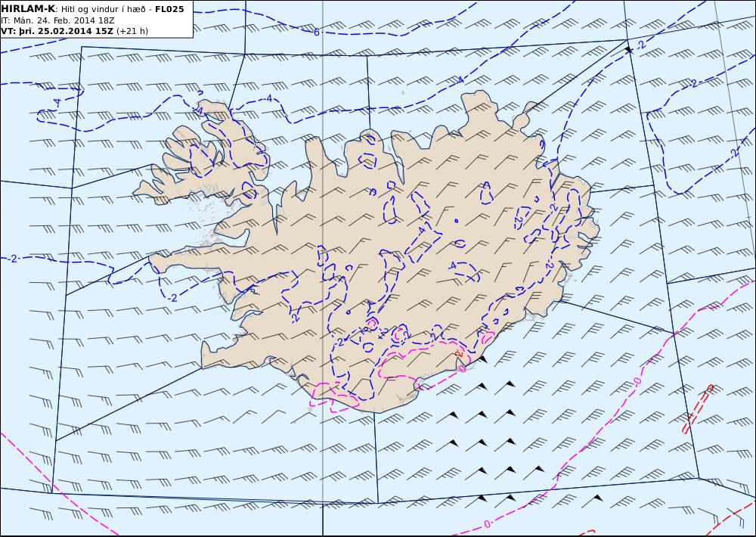Viewport: 756px width, 537px height.
Task: Select the IT: Mán. 24. Feb. 2014 18Z line
Action: 57,20
